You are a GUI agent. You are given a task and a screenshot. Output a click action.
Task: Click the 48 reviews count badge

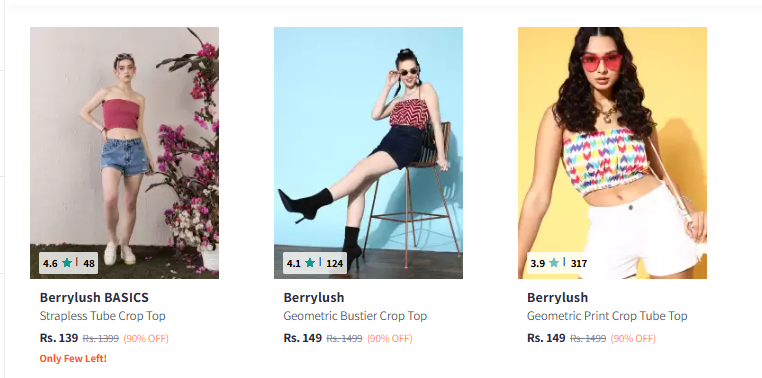point(89,263)
